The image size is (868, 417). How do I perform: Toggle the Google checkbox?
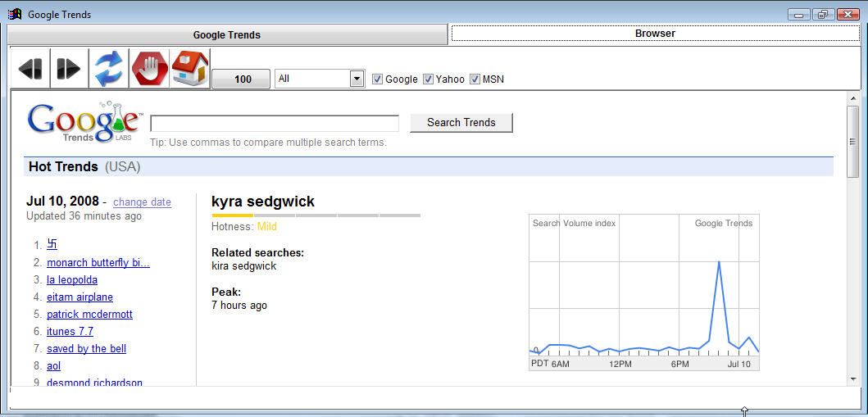click(x=378, y=79)
